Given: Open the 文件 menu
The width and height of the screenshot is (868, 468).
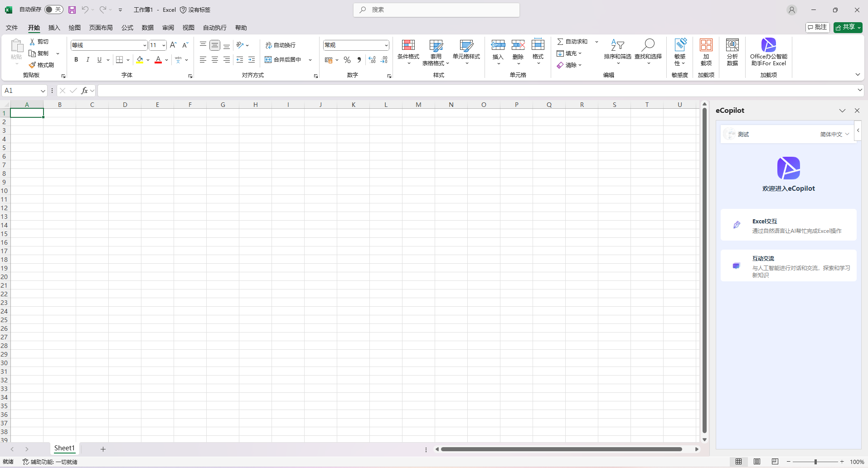Looking at the screenshot, I should click(11, 28).
